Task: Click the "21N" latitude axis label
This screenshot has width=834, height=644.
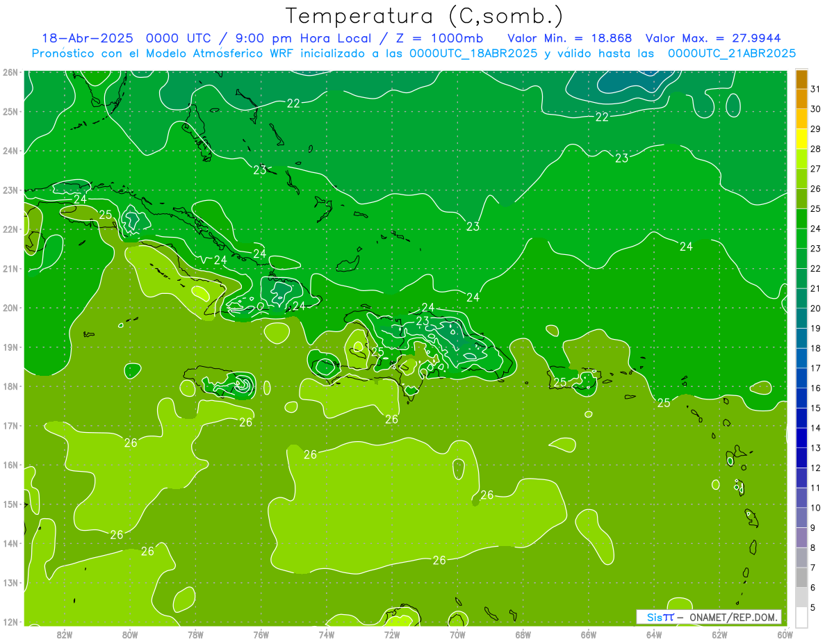Action: coord(10,268)
